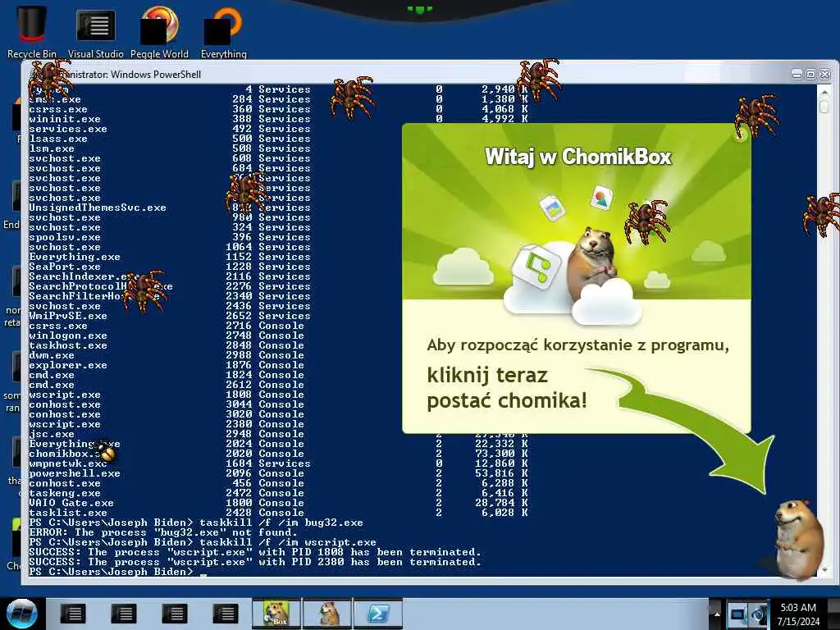The width and height of the screenshot is (840, 630).
Task: Click the 'kliknij teraz' instruction text
Action: click(x=487, y=375)
